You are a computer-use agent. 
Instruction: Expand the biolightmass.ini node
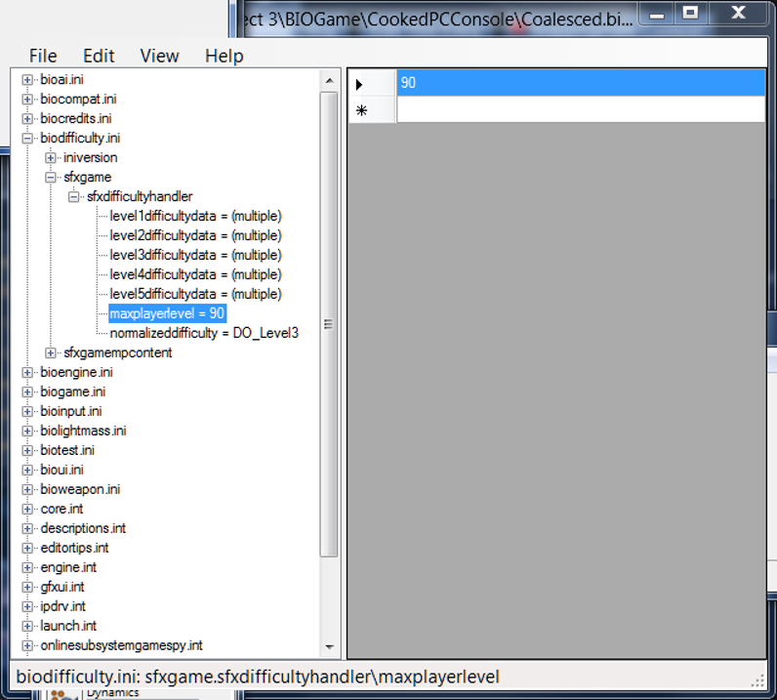(27, 432)
